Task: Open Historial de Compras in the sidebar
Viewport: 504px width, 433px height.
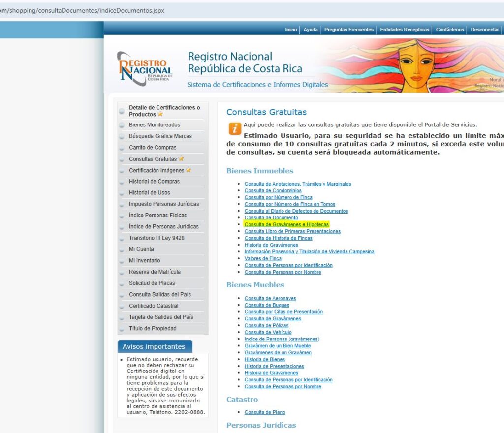Action: click(x=154, y=181)
